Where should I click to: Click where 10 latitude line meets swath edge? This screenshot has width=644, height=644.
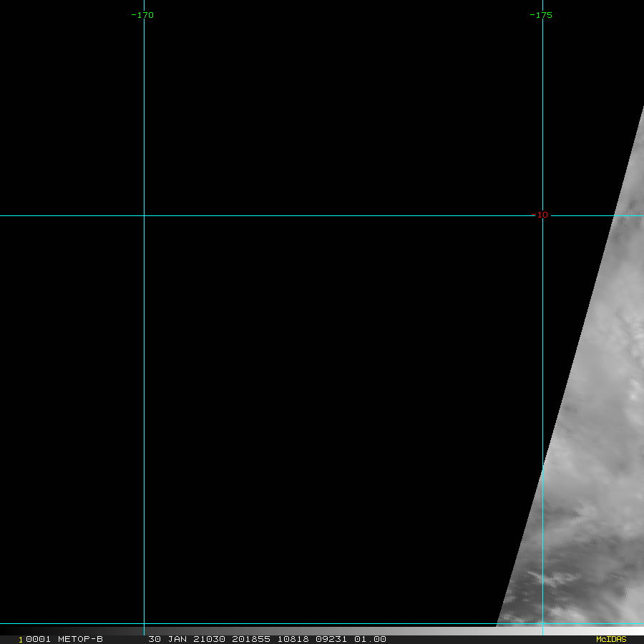(x=614, y=215)
